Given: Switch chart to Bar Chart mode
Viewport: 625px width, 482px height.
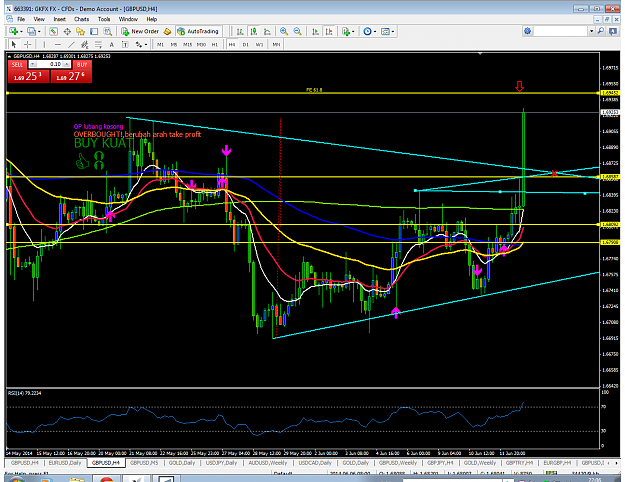Looking at the screenshot, I should coord(240,31).
